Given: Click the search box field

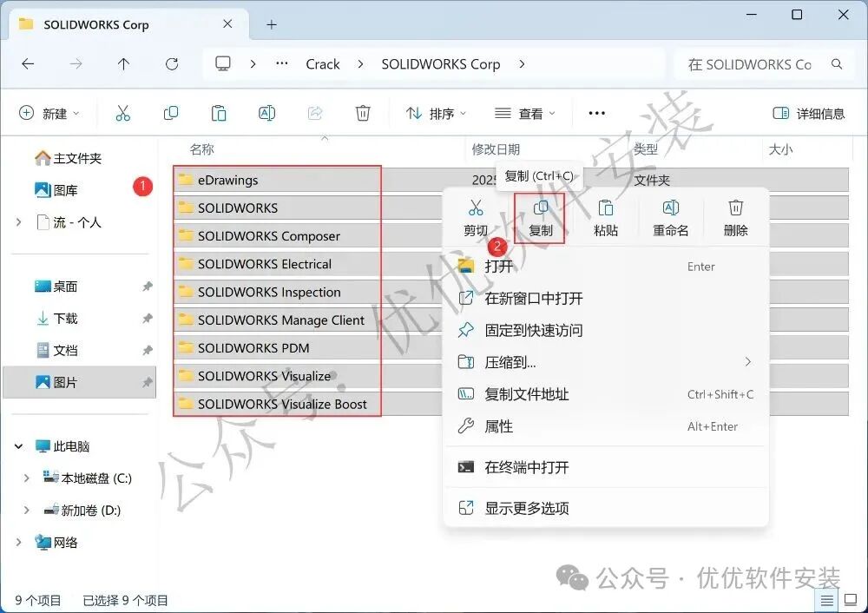Looking at the screenshot, I should coord(763,64).
